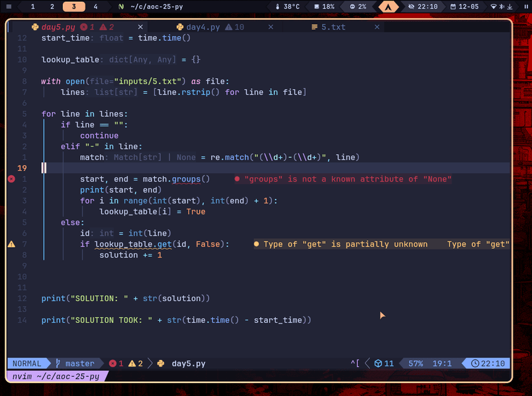
Task: Open the 5.txt buffer tab
Action: pos(333,27)
